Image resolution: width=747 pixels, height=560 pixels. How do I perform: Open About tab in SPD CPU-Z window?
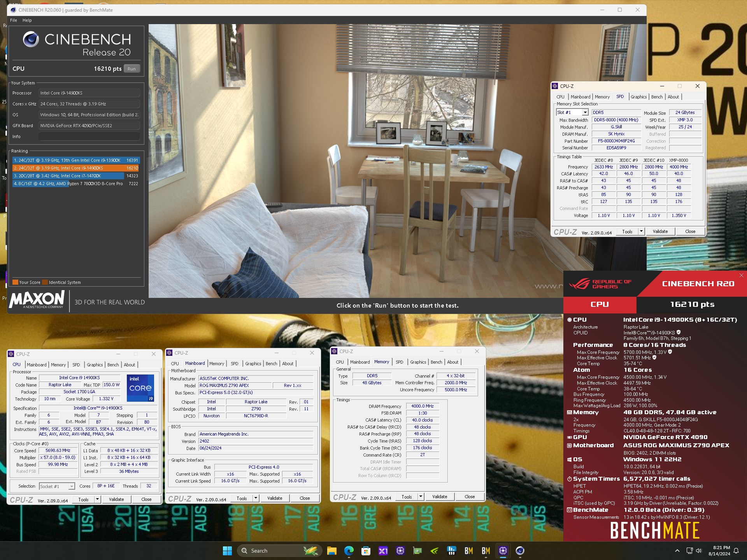click(673, 97)
